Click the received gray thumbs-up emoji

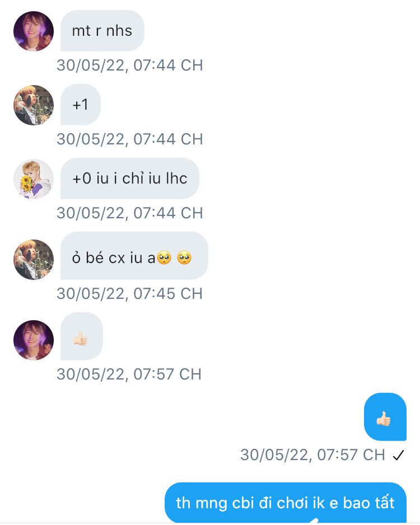pyautogui.click(x=80, y=338)
